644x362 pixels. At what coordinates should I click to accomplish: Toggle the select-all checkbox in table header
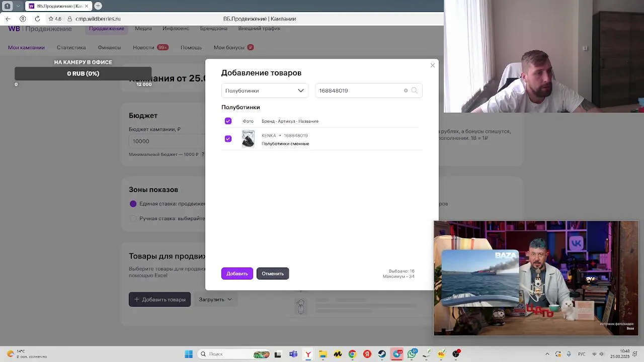click(228, 121)
